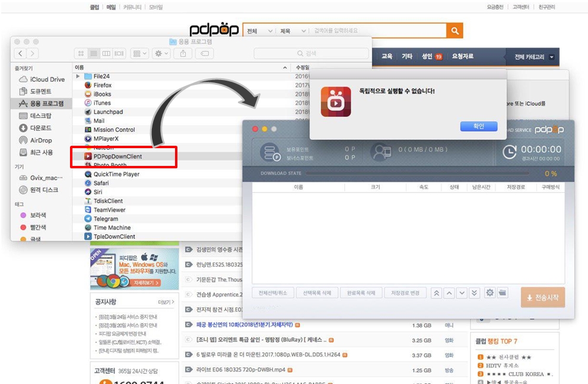Select 응용 프로그램 in Finder sidebar
This screenshot has width=588, height=384.
(42, 103)
